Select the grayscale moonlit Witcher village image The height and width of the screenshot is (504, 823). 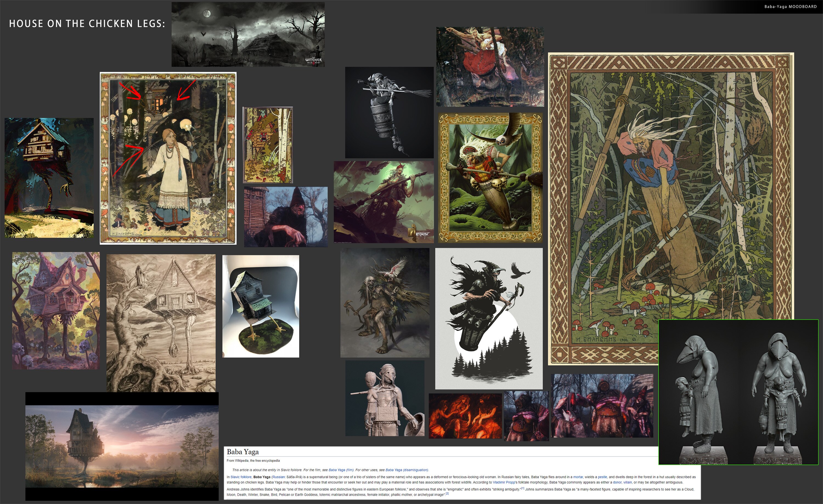pos(248,34)
